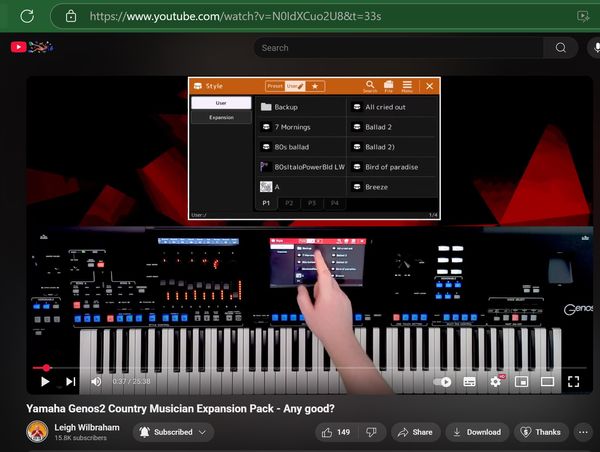Switch to miniplayer mode
The image size is (600, 452).
(521, 382)
